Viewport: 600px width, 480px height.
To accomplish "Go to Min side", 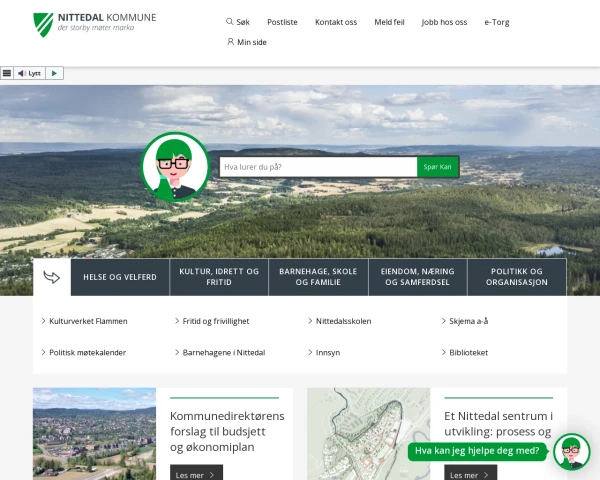I will pyautogui.click(x=247, y=42).
